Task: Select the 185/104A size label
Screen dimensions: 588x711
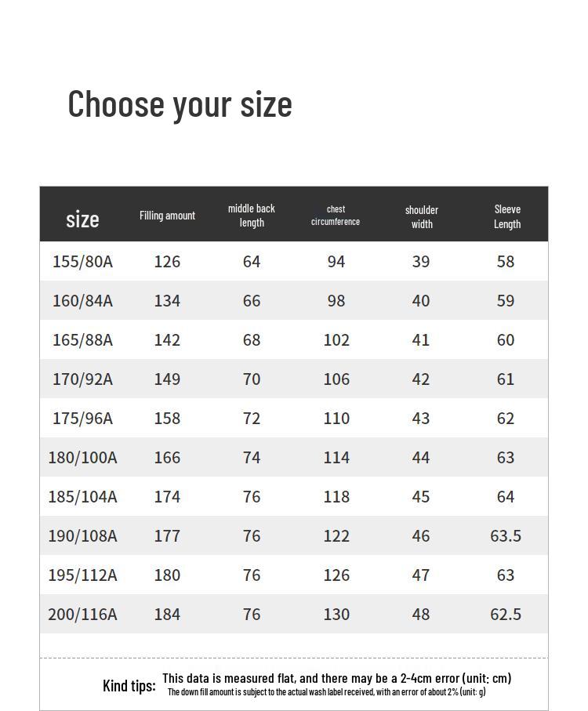Action: coord(82,497)
